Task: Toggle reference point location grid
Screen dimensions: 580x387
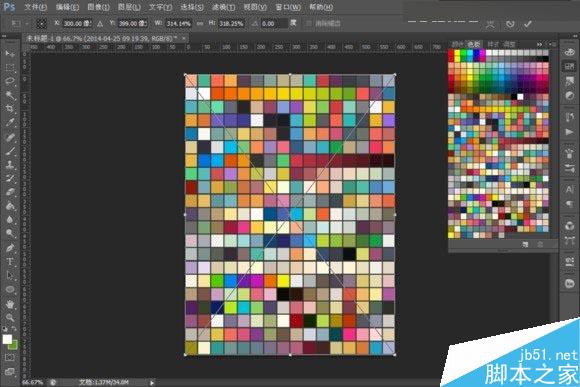Action: [x=41, y=24]
